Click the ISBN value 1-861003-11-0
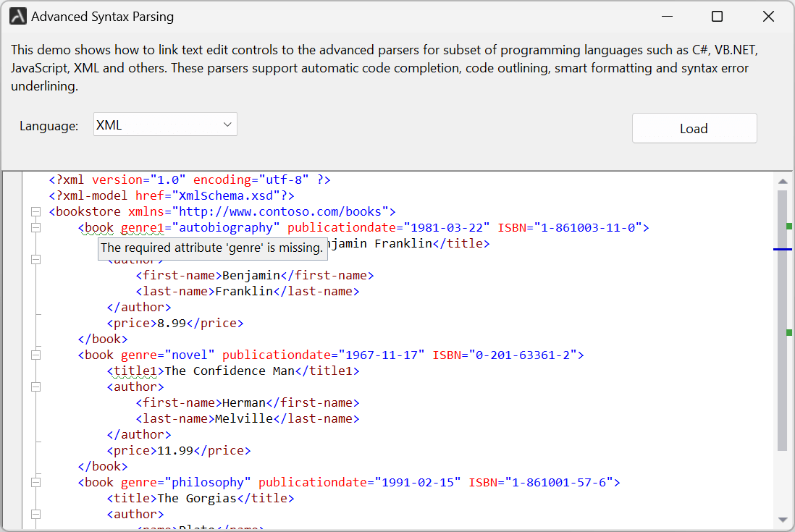 coord(588,227)
